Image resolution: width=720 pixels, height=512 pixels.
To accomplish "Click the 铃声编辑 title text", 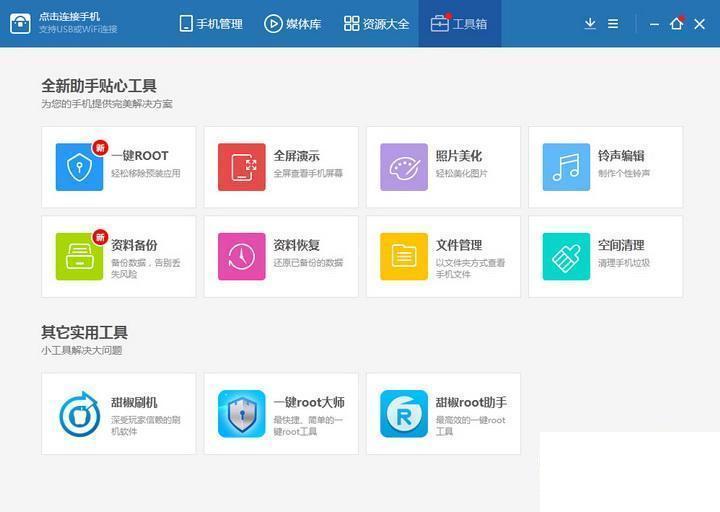I will pyautogui.click(x=621, y=156).
